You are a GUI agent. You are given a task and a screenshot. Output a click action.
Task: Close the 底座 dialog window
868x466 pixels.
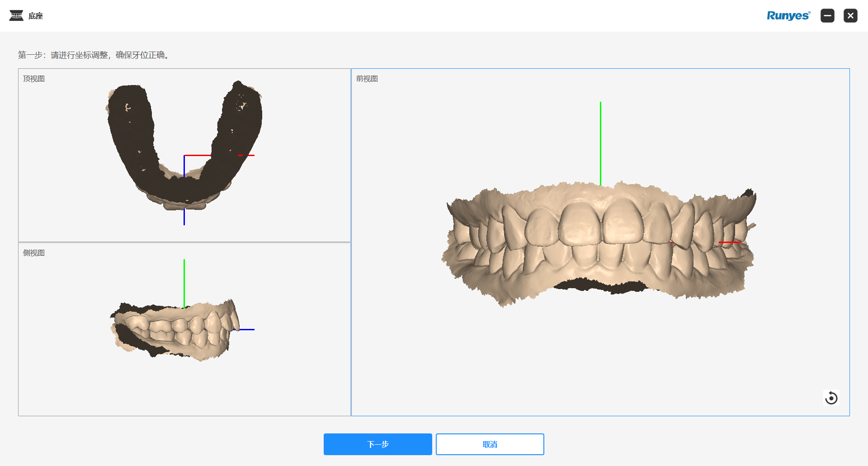click(850, 16)
